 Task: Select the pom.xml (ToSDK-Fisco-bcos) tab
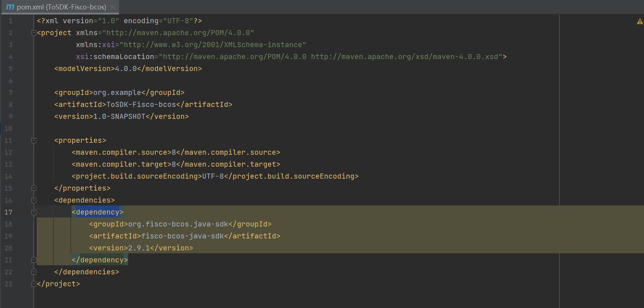click(61, 7)
